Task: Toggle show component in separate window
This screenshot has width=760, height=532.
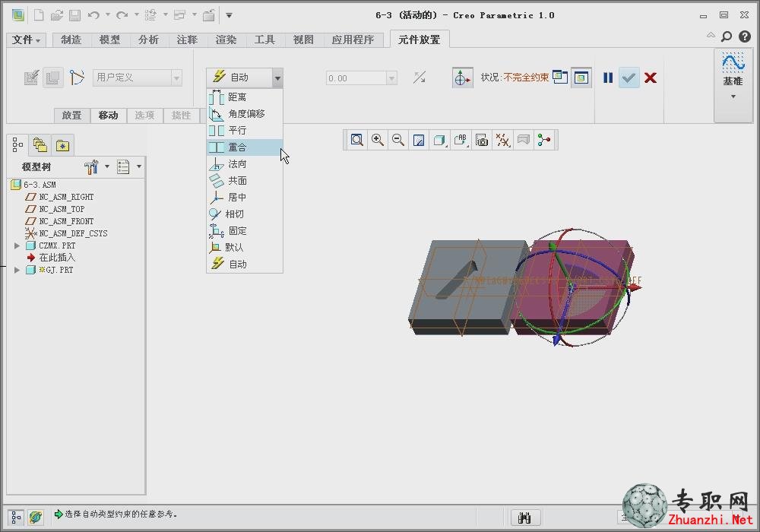Action: pyautogui.click(x=560, y=77)
